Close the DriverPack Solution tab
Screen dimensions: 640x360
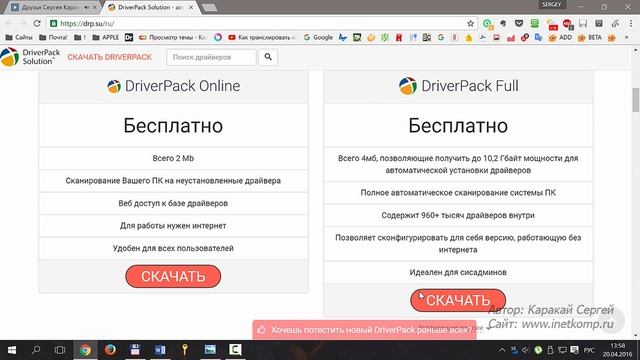[191, 7]
